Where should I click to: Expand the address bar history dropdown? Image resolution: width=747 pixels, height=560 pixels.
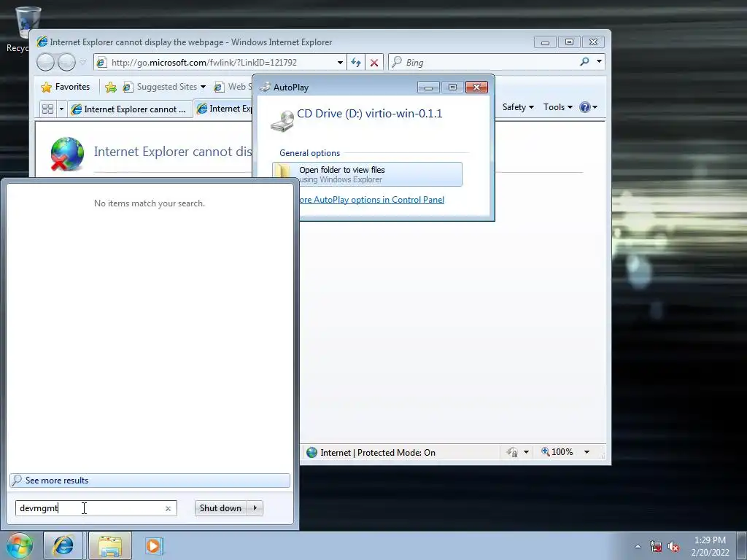340,63
